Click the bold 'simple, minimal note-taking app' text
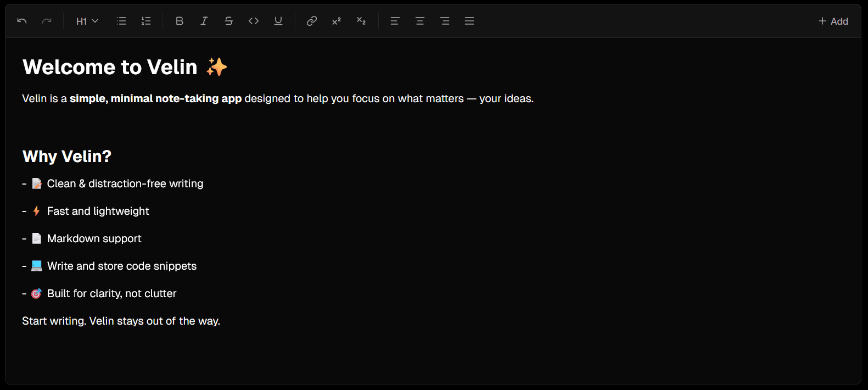 pyautogui.click(x=155, y=98)
